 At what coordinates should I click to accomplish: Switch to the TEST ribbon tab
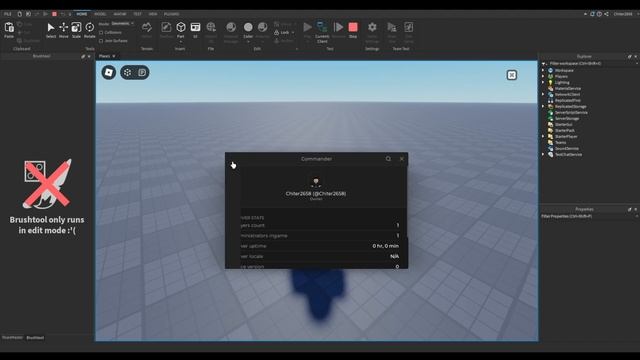coord(137,14)
